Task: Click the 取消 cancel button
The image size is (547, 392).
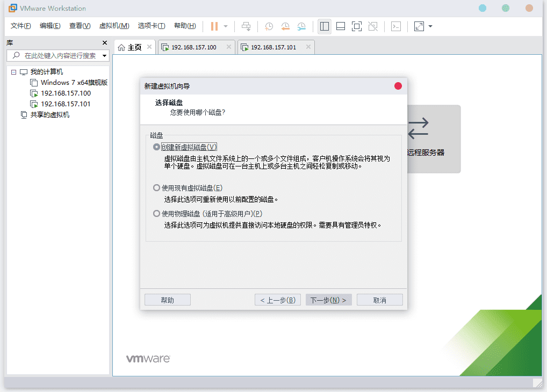Action: pyautogui.click(x=379, y=300)
